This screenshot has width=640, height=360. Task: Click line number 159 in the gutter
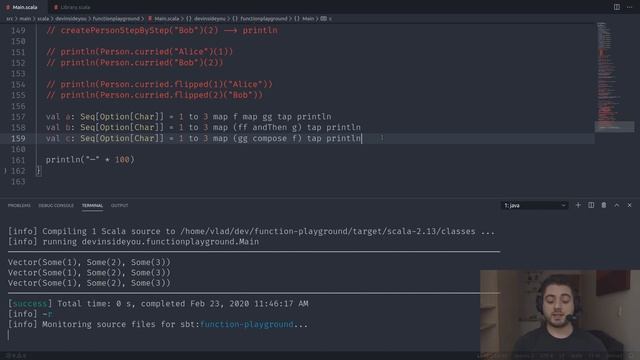coord(18,138)
